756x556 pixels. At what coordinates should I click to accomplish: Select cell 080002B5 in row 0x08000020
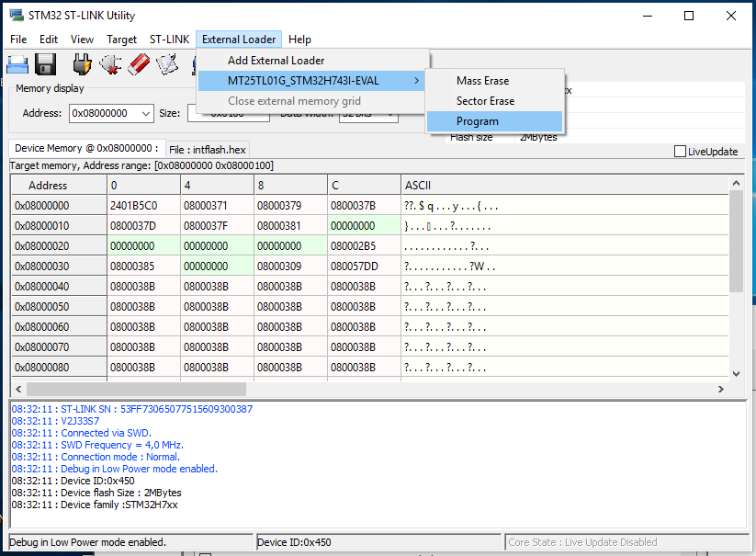365,246
